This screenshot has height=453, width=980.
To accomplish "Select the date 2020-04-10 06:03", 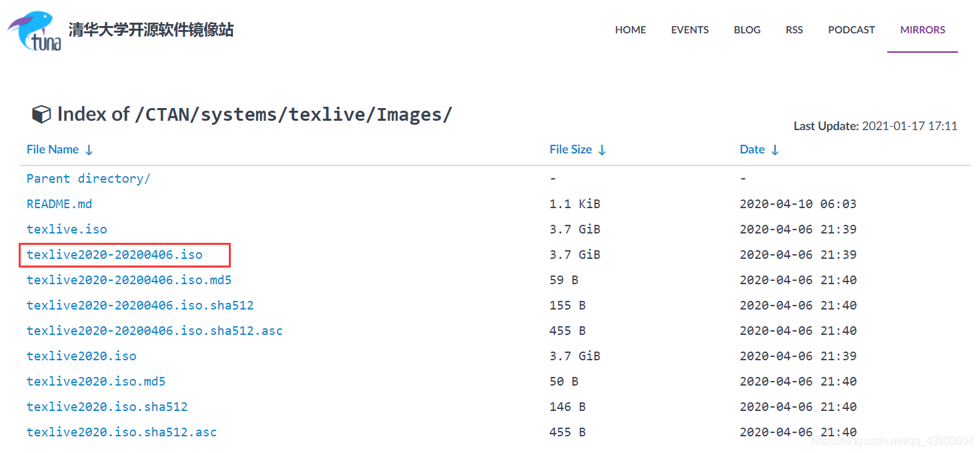I will click(x=798, y=203).
